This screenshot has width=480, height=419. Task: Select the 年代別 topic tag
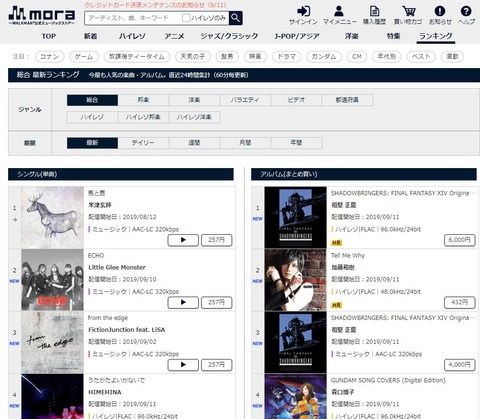pos(387,56)
